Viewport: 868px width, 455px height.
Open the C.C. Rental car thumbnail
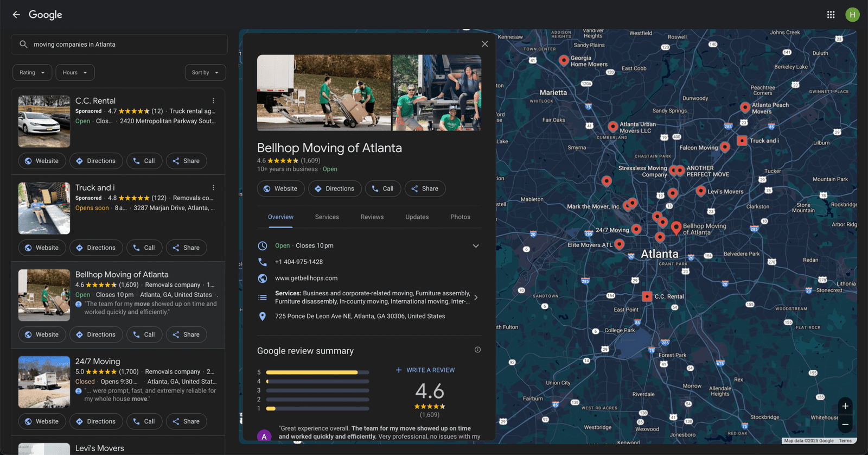[x=44, y=122]
